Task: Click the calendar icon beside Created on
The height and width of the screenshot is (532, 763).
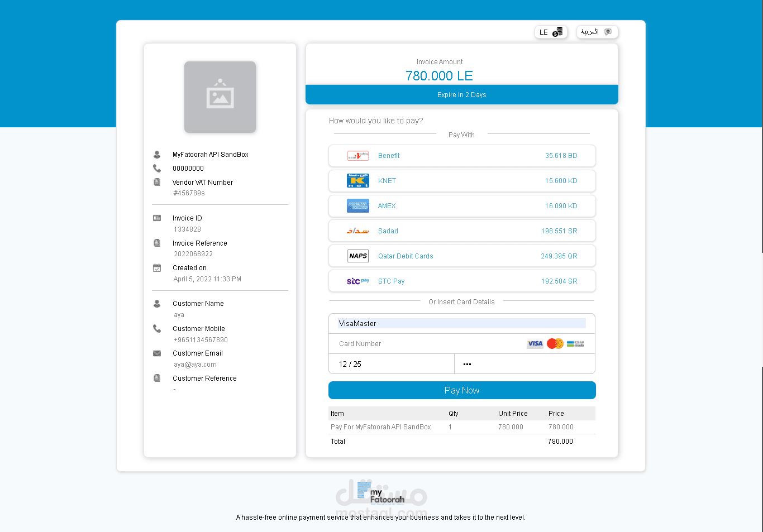Action: 157,268
